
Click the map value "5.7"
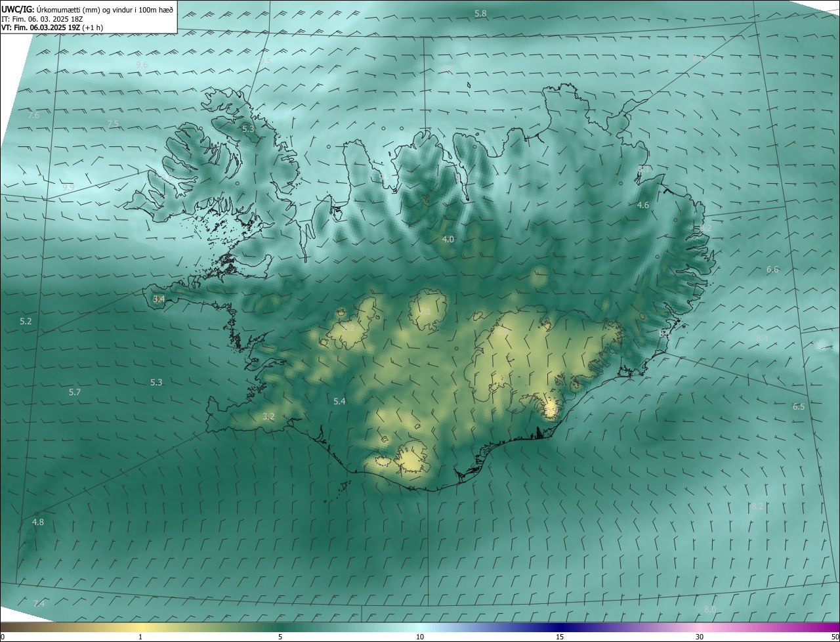75,393
